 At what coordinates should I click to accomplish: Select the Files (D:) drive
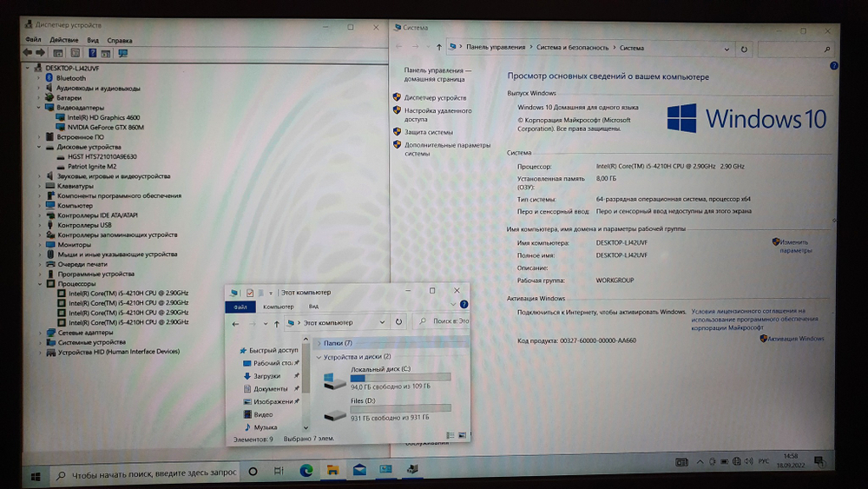387,409
